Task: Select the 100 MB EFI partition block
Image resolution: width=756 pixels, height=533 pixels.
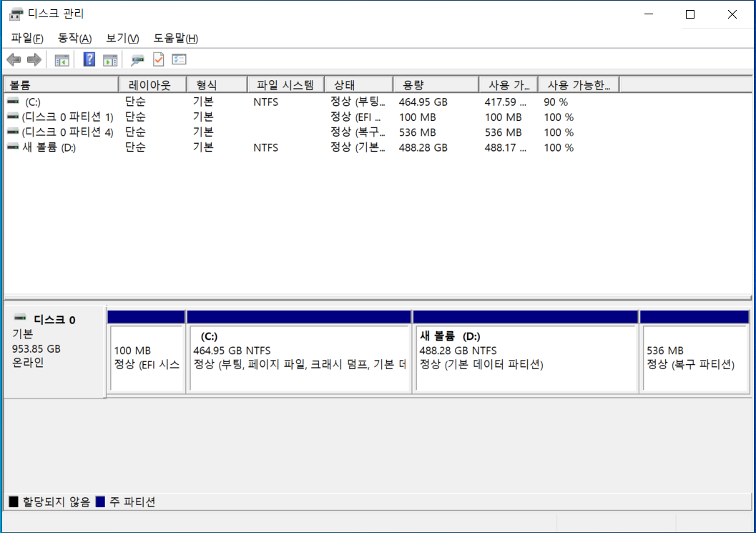Action: [146, 351]
